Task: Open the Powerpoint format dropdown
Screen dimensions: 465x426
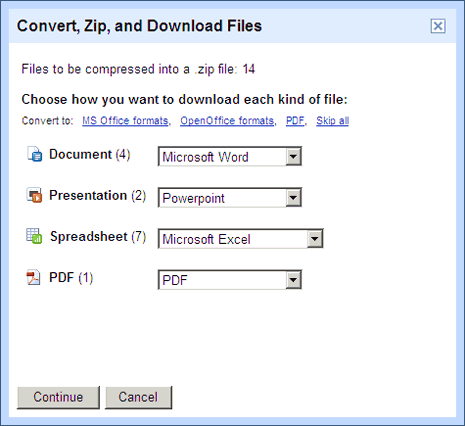Action: (230, 198)
